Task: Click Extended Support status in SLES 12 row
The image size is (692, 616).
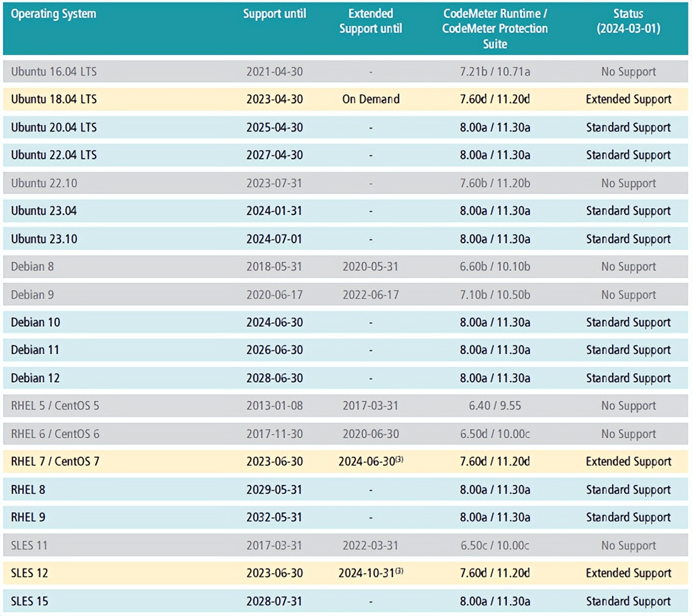Action: (629, 573)
